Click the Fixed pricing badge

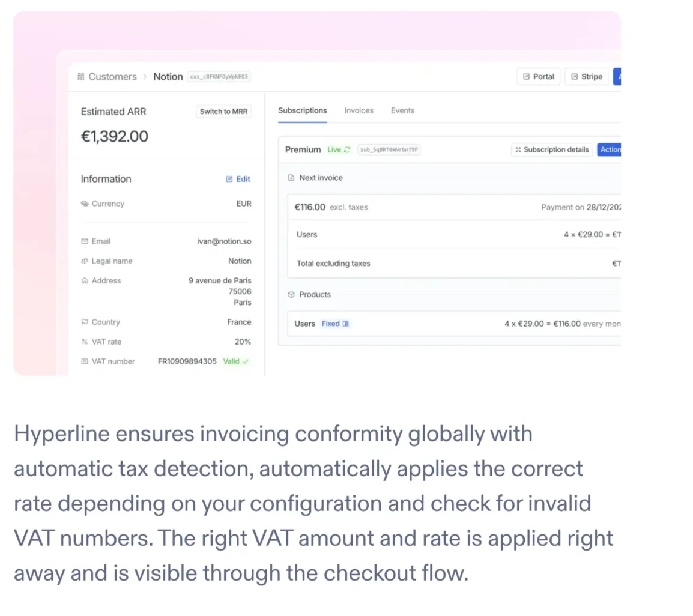(x=335, y=324)
